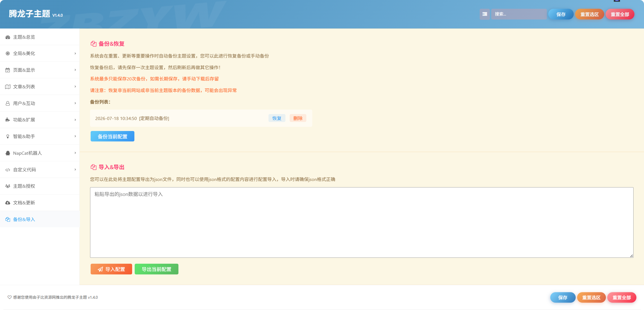Click the textarea resize handle corner
Screen dimensions: 644x310
tap(632, 256)
